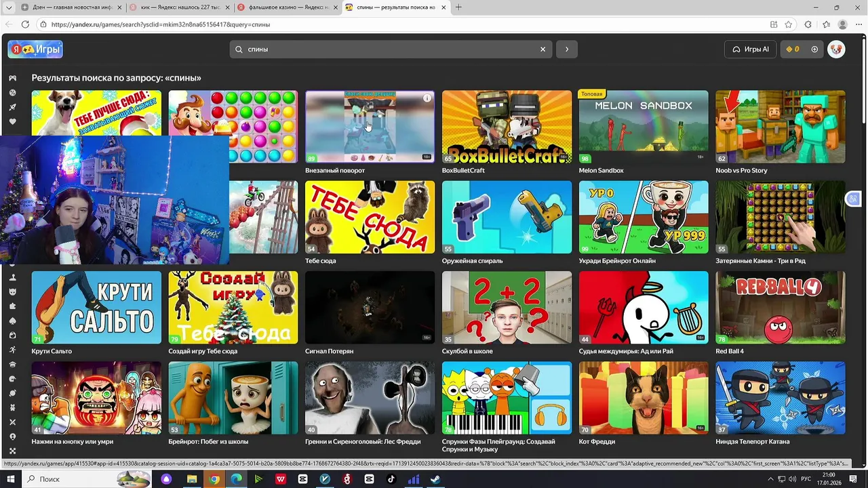This screenshot has height=488, width=868.
Task: Click crossed swords sidebar icon
Action: click(x=12, y=422)
